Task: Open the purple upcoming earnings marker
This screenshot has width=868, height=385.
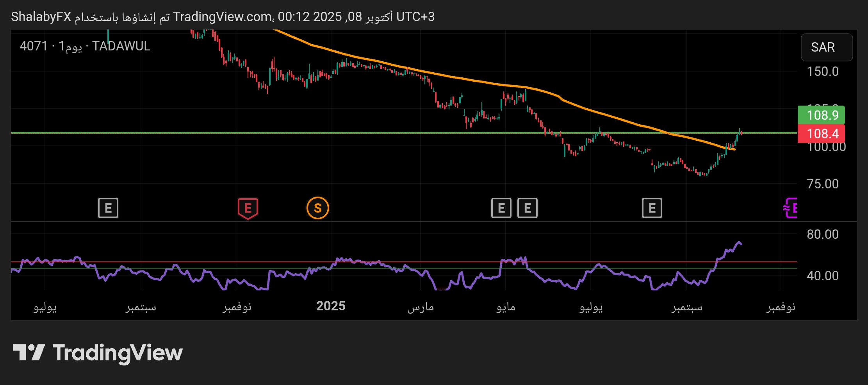Action: tap(791, 208)
